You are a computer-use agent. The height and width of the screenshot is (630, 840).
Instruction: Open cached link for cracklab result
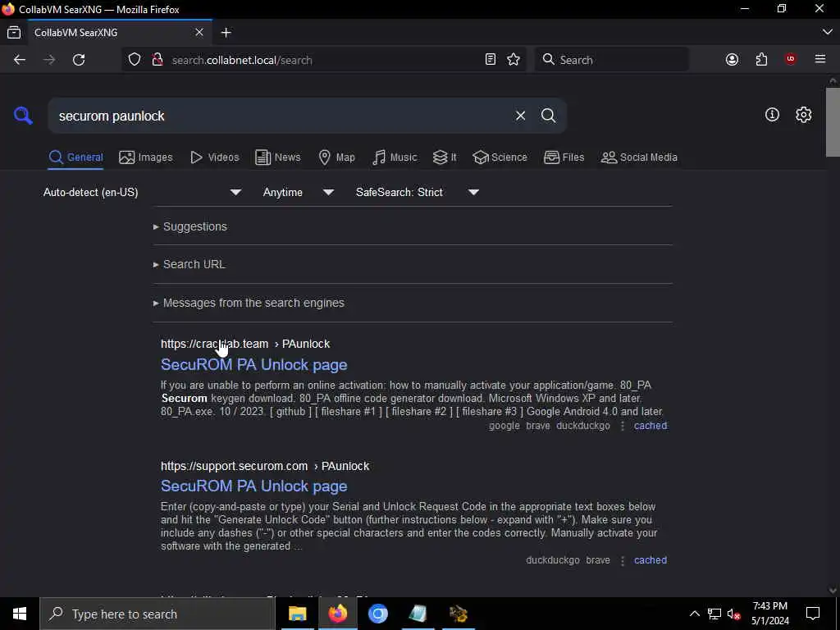pyautogui.click(x=651, y=426)
